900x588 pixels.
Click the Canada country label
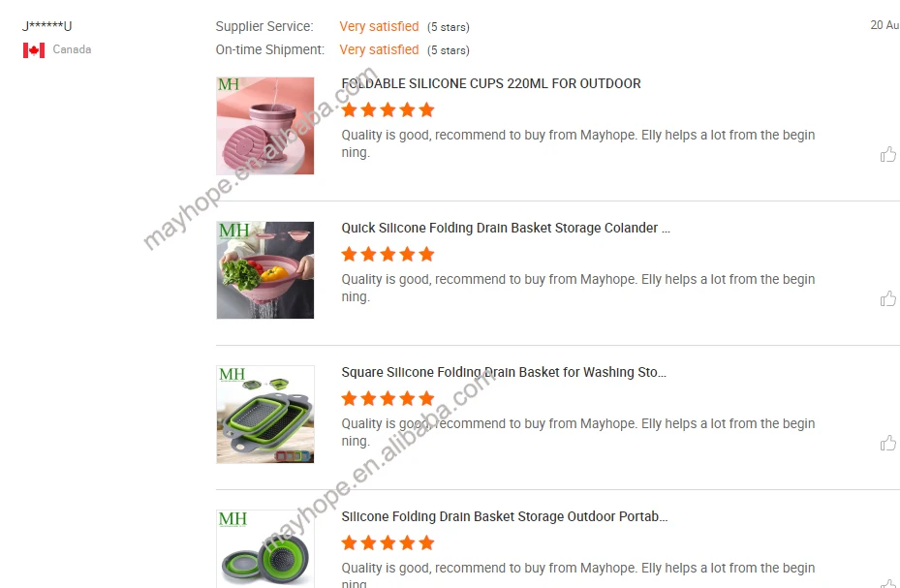click(72, 49)
